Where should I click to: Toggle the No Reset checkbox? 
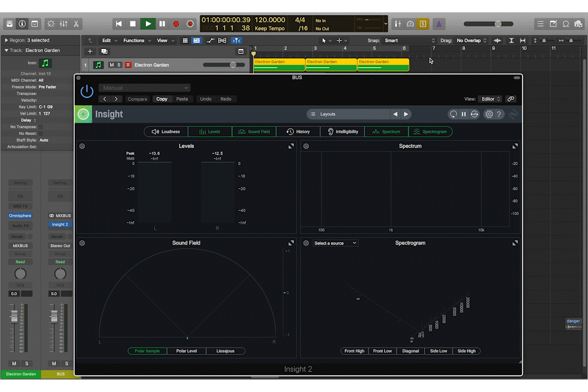(x=41, y=133)
